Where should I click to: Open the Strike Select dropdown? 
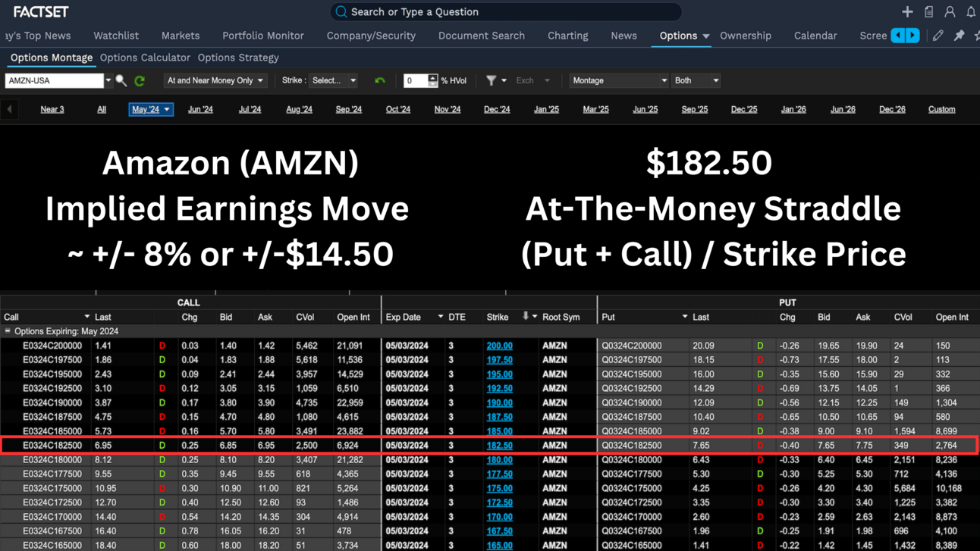[x=333, y=80]
